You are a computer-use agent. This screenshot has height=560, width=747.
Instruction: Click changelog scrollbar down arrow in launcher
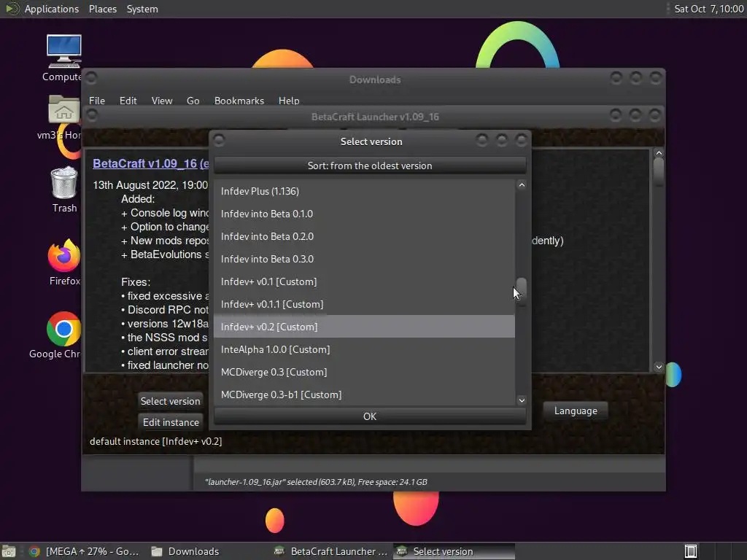(659, 367)
